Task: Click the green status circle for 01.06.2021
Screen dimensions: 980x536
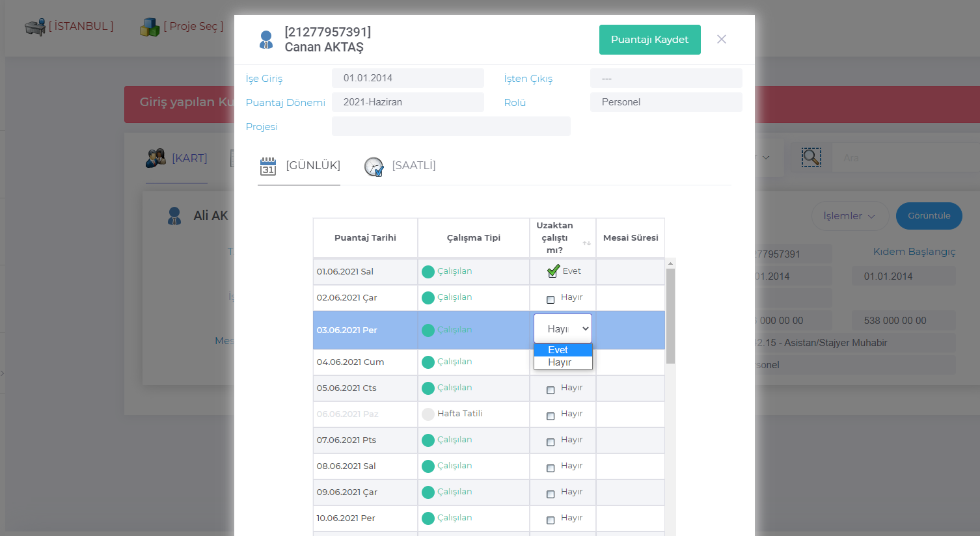Action: point(428,272)
